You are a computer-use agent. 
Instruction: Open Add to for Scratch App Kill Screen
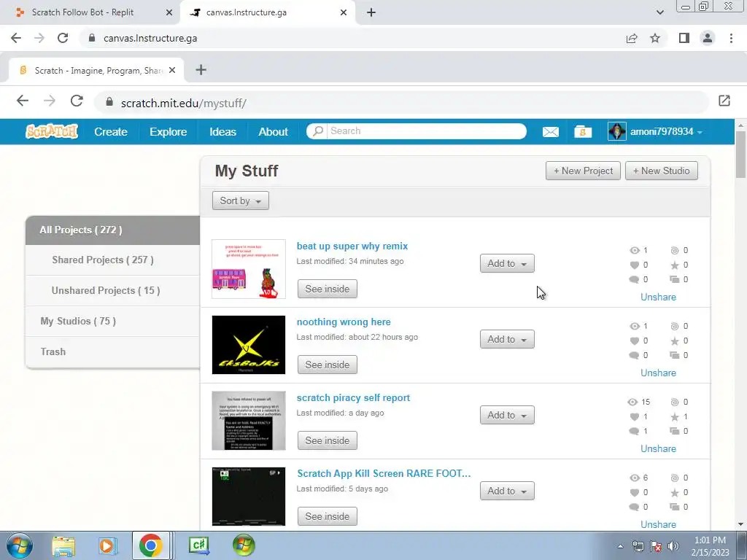507,491
